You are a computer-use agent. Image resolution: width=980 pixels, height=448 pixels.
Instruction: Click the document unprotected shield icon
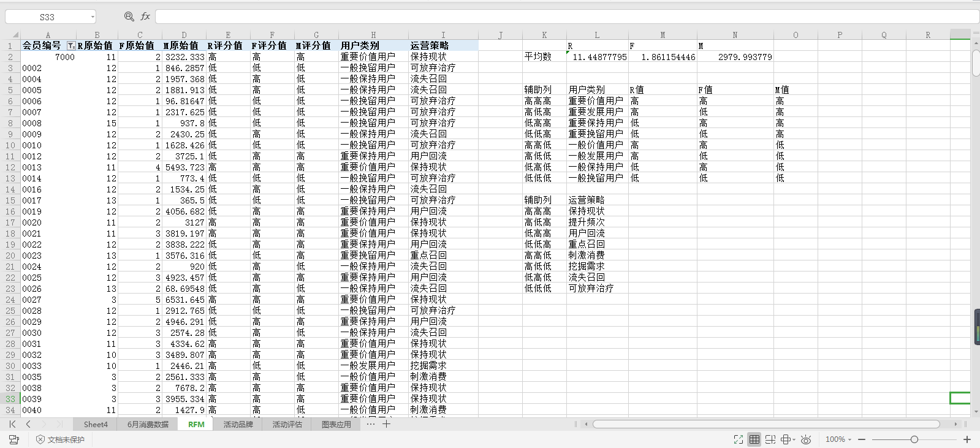[40, 439]
